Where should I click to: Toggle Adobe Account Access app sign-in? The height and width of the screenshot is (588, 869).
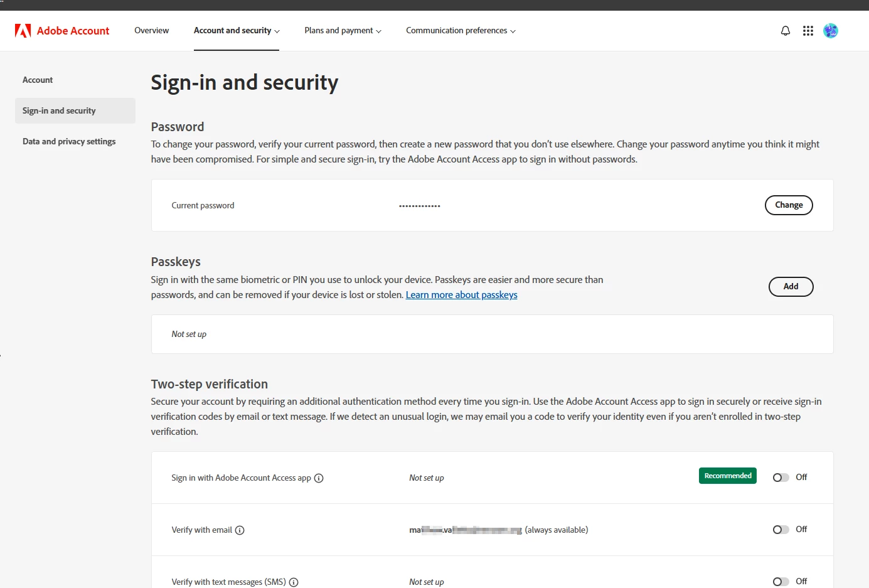781,478
